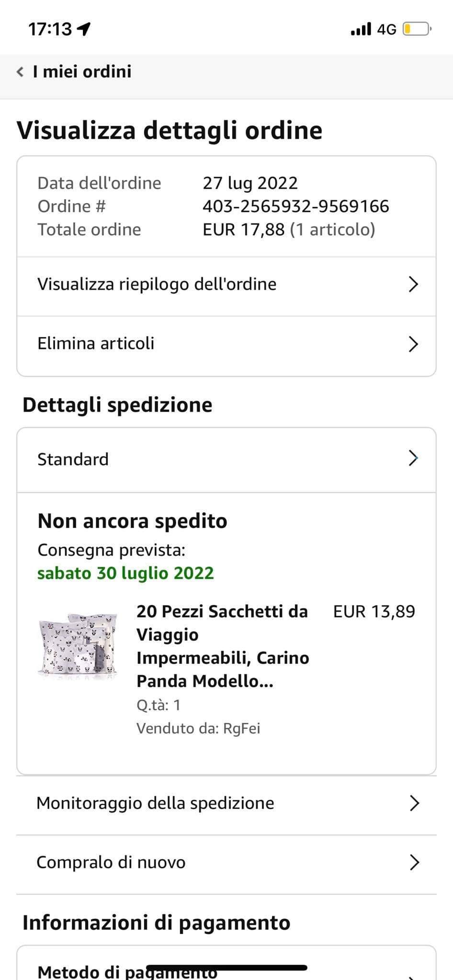Viewport: 453px width, 980px height.
Task: Tap Compralo di nuovo
Action: (x=111, y=862)
